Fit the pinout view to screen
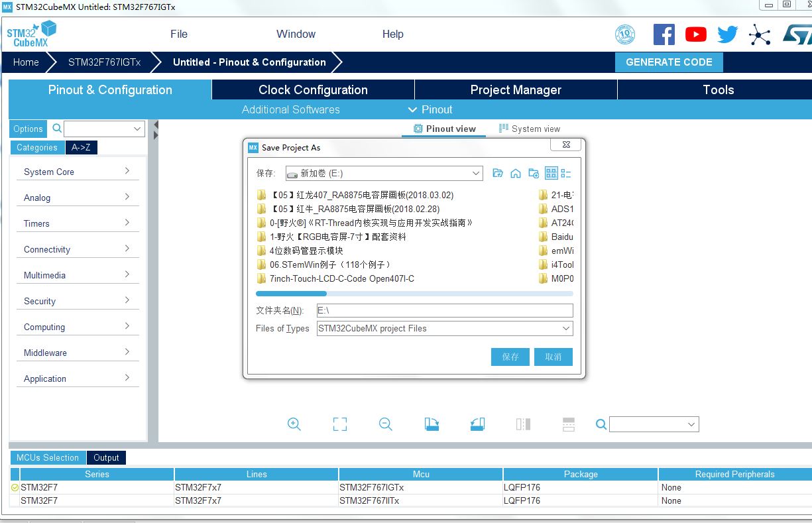 (340, 424)
